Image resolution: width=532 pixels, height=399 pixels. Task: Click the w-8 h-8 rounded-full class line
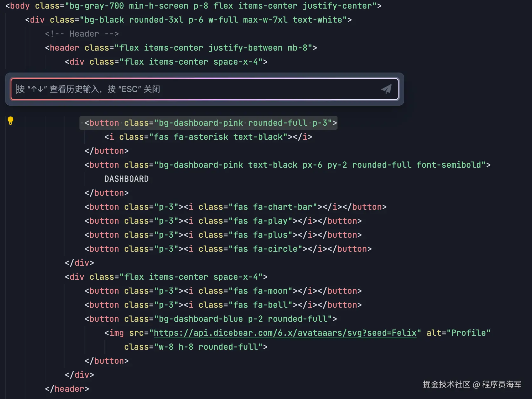point(195,347)
